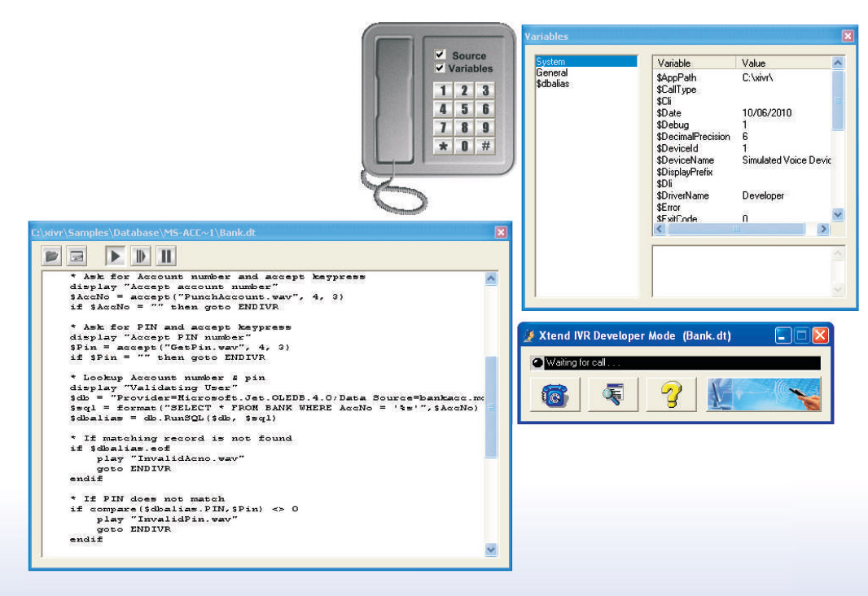Toggle the Source checkbox on the phone
The width and height of the screenshot is (868, 596).
[x=441, y=55]
